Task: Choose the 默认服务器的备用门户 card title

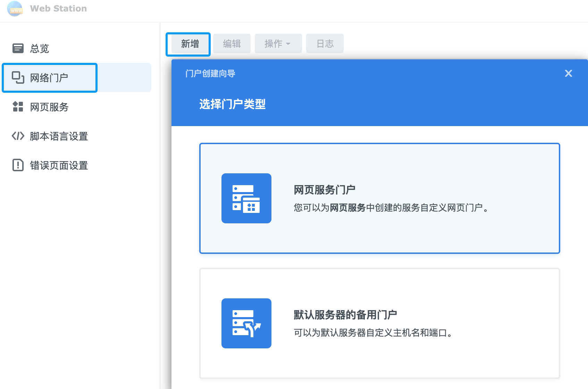Action: 345,315
